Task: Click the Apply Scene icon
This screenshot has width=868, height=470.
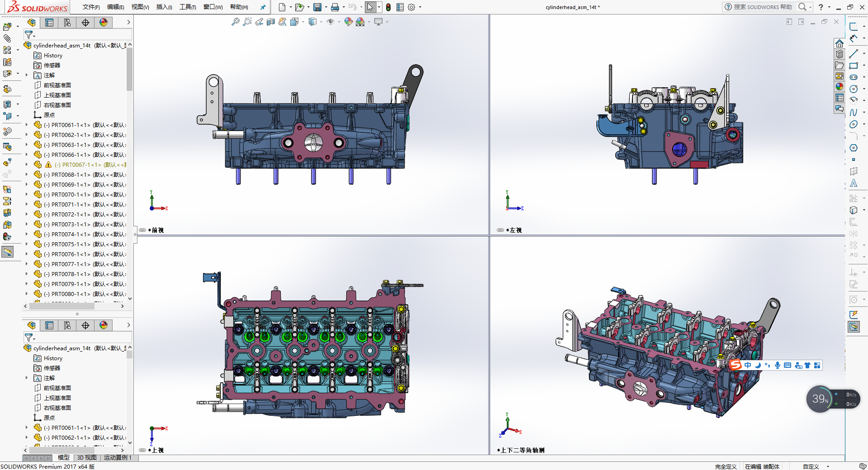Action: coord(360,22)
